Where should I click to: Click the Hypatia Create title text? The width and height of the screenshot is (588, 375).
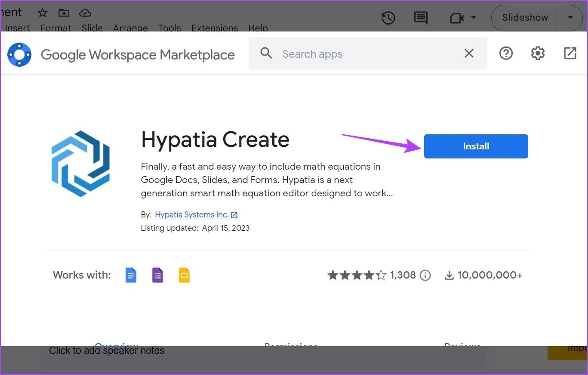[x=215, y=139]
